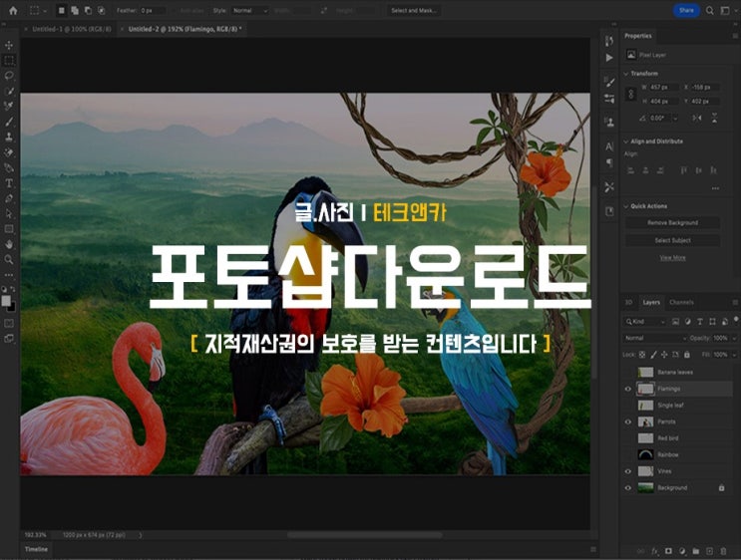Screen dimensions: 741x560
Task: Click the layer effects fx icon
Action: (655, 551)
